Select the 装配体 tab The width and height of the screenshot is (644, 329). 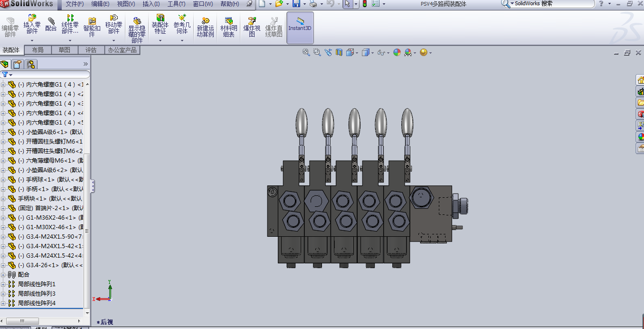tap(11, 50)
